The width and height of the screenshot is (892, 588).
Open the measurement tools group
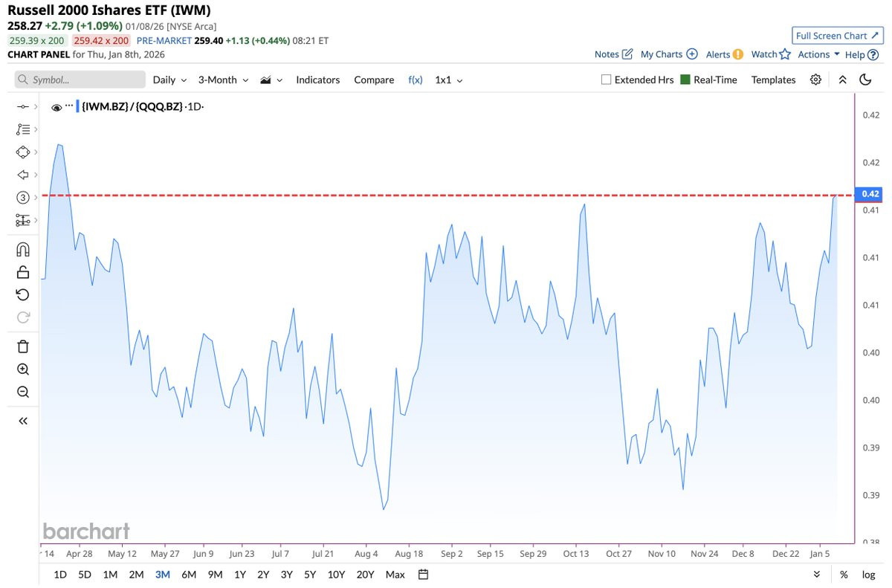[x=22, y=220]
